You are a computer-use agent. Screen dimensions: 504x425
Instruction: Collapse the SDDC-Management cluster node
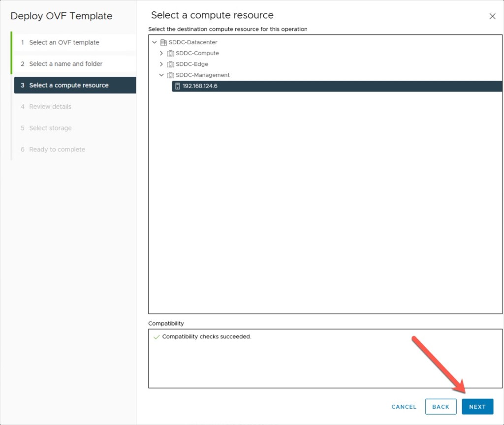(161, 75)
